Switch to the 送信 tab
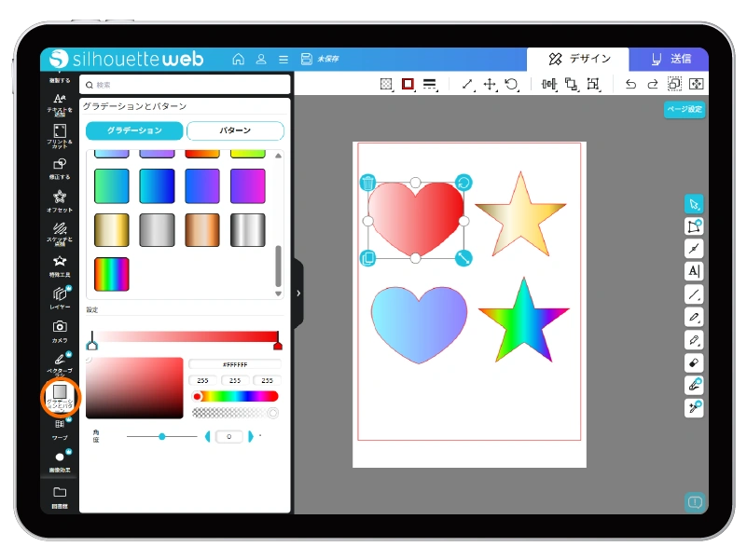 (668, 59)
